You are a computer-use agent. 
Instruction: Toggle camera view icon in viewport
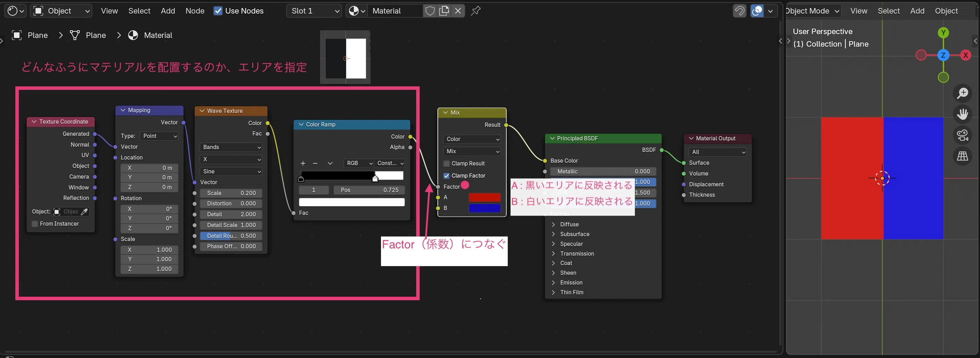[963, 135]
